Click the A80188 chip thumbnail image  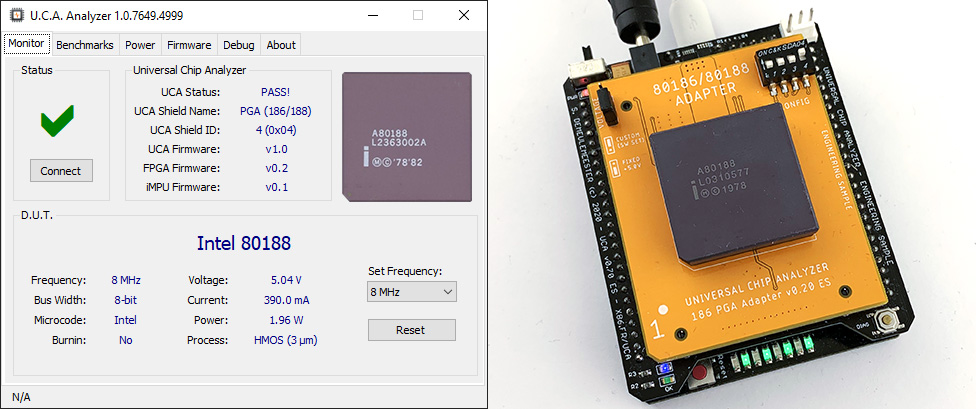(407, 137)
